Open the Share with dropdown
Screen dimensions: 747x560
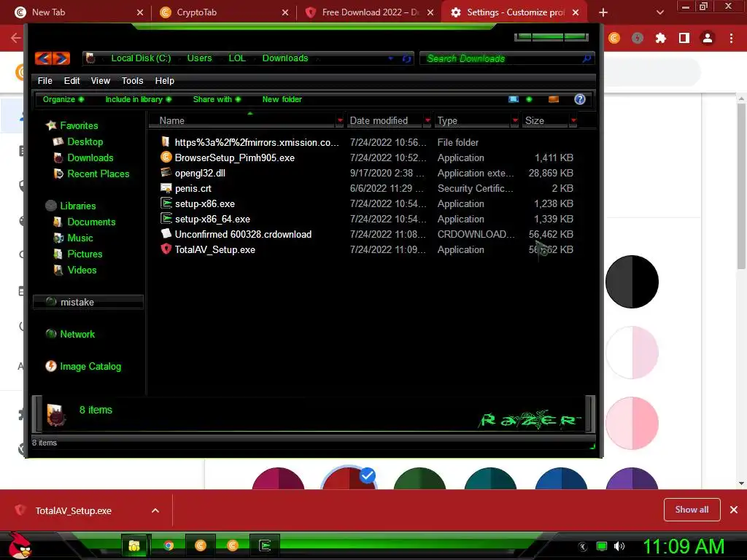[x=217, y=99]
